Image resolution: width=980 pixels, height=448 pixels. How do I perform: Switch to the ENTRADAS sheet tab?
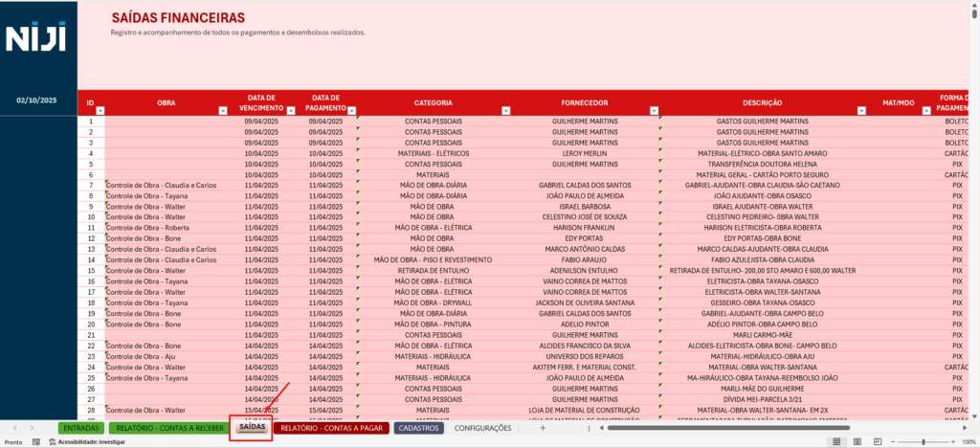coord(81,428)
